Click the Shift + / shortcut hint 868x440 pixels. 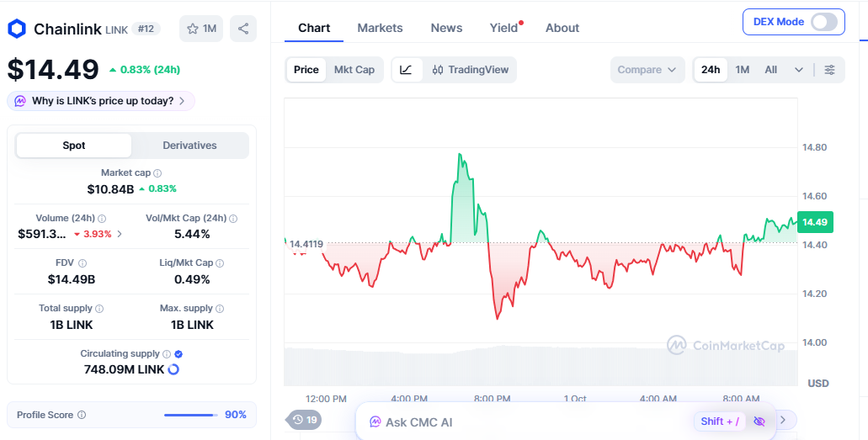pos(720,421)
